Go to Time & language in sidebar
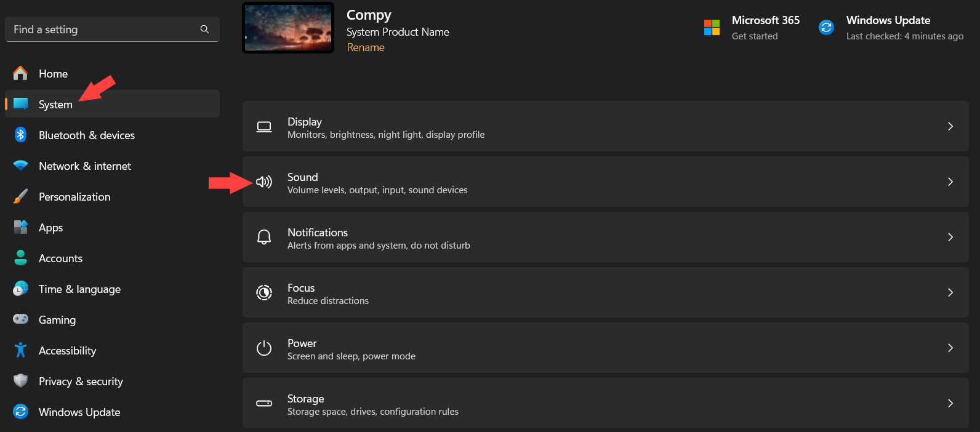The height and width of the screenshot is (432, 980). click(79, 289)
